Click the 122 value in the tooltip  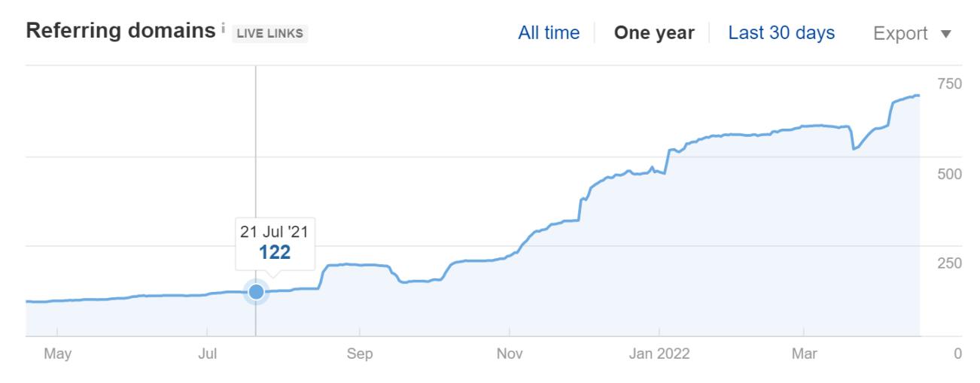click(x=275, y=253)
